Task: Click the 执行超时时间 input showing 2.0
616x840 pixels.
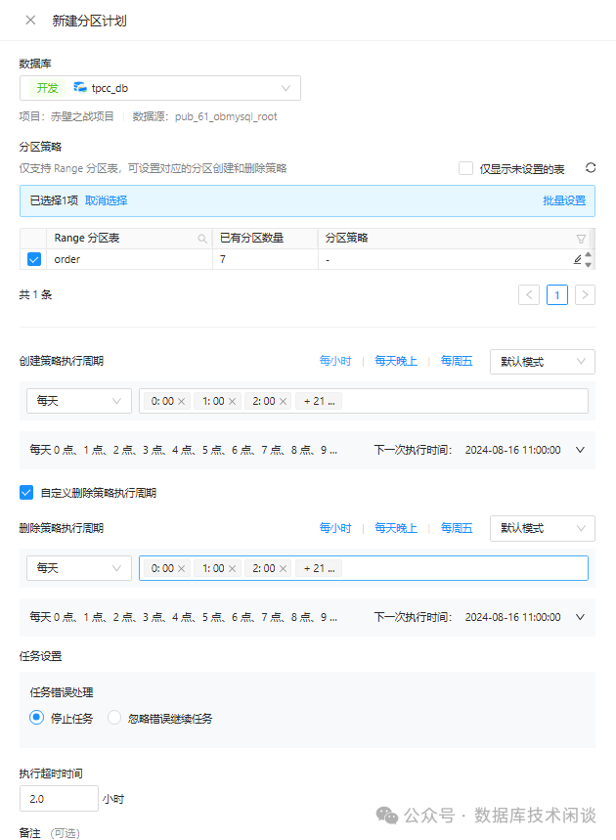Action: tap(59, 799)
